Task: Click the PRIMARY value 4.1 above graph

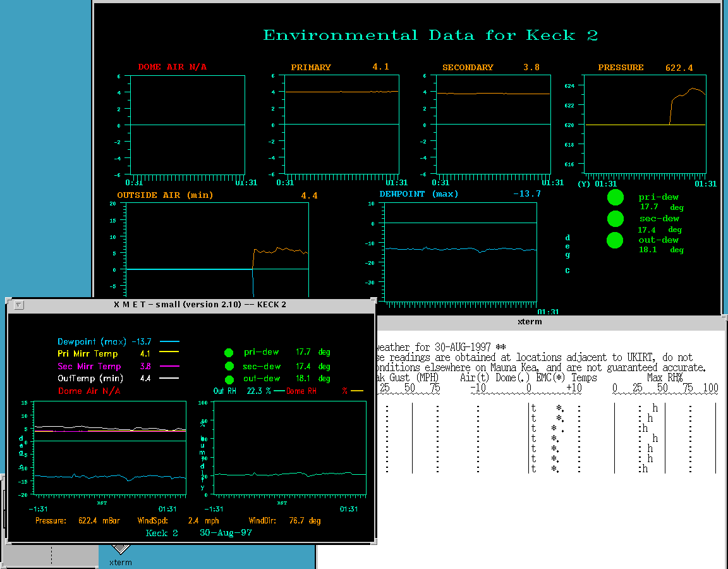Action: click(380, 67)
